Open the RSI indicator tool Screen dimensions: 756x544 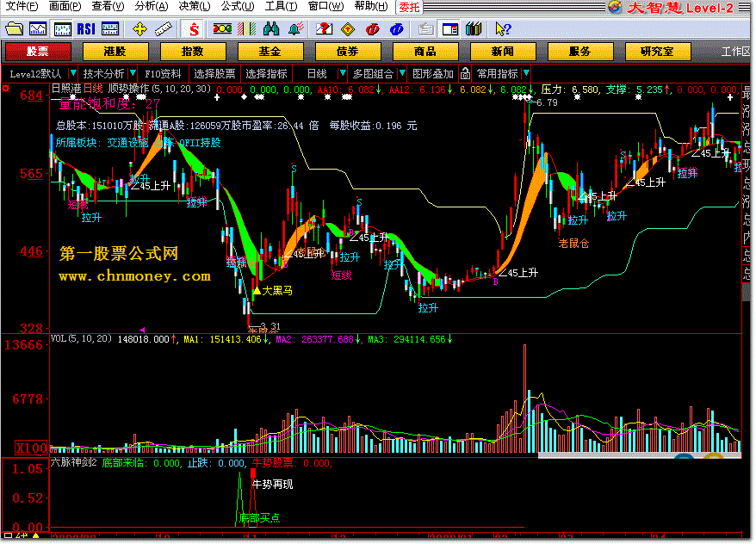[86, 29]
